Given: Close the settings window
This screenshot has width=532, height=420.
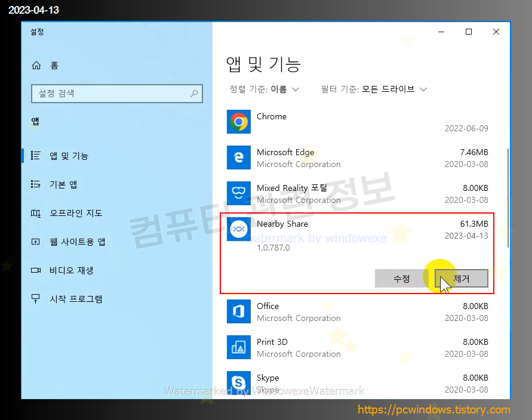Looking at the screenshot, I should (496, 32).
